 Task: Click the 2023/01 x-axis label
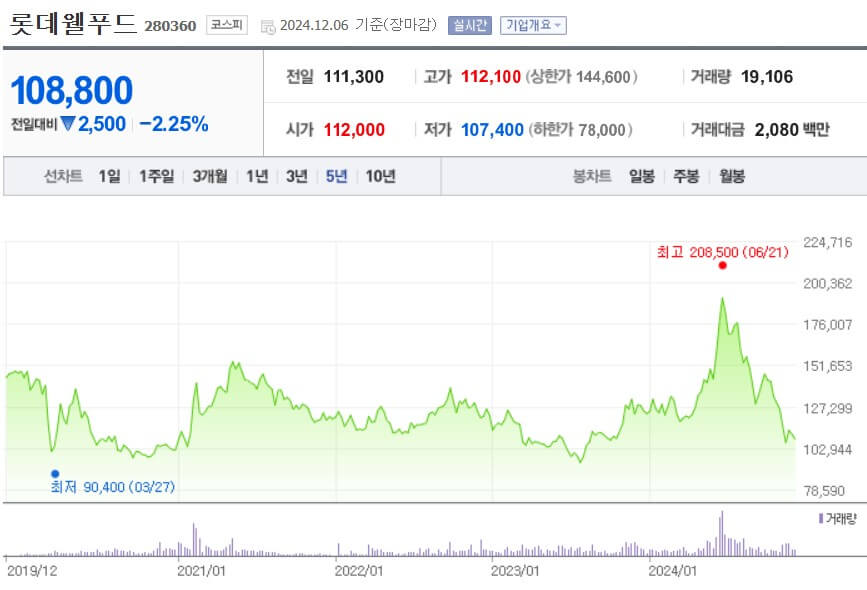[515, 571]
